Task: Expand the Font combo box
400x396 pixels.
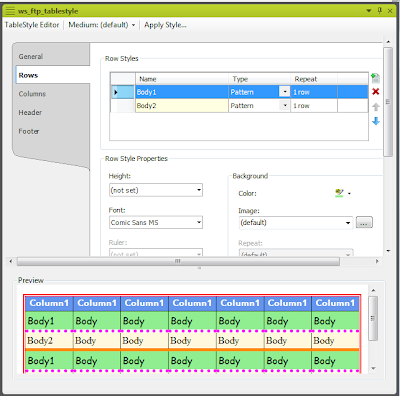Action: (199, 222)
